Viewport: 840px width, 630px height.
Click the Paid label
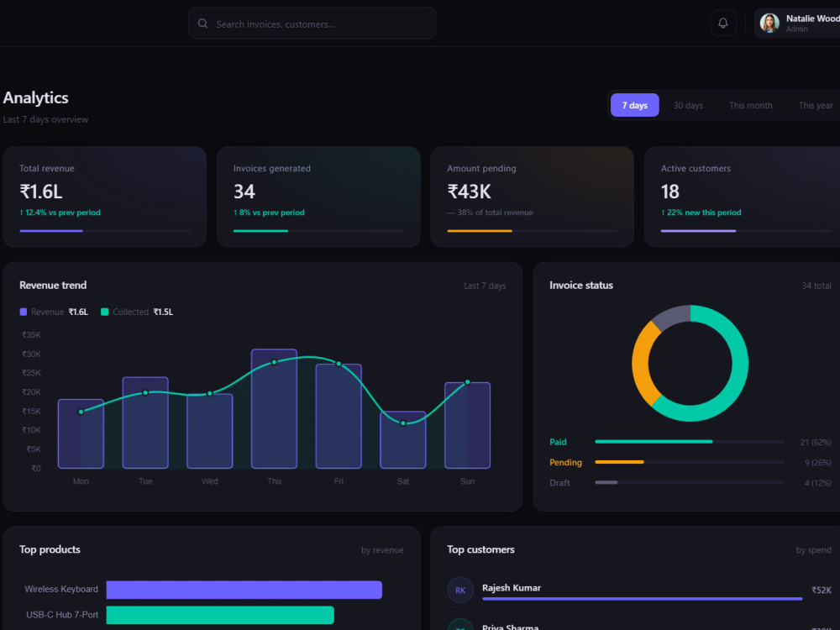558,442
